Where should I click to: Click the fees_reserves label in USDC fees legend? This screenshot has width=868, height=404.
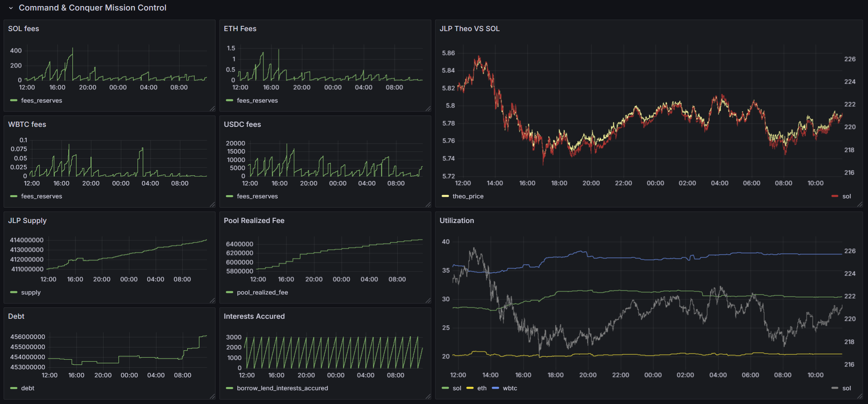pyautogui.click(x=257, y=196)
